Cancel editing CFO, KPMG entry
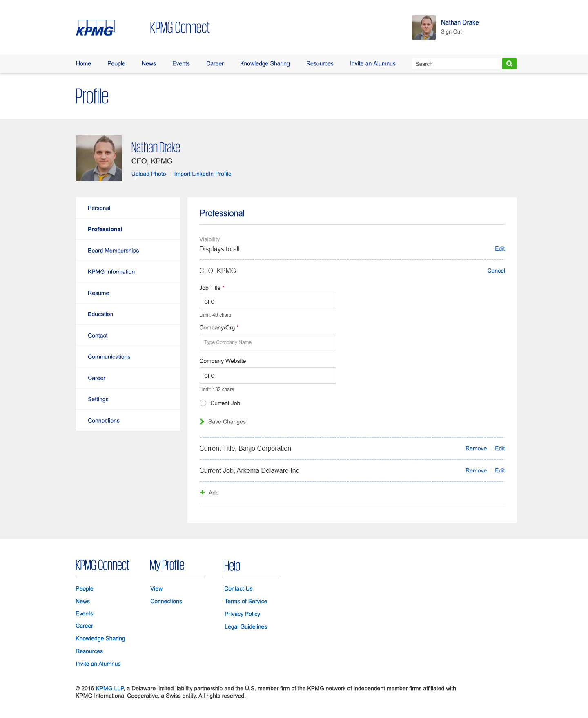This screenshot has width=588, height=718. (x=496, y=271)
